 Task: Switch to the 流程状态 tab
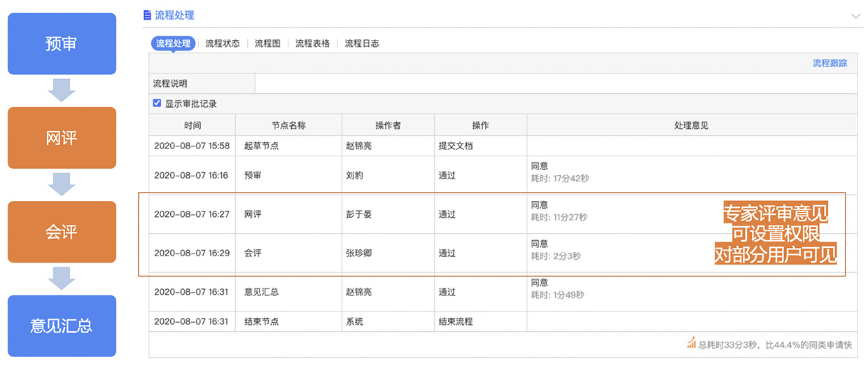[x=223, y=43]
